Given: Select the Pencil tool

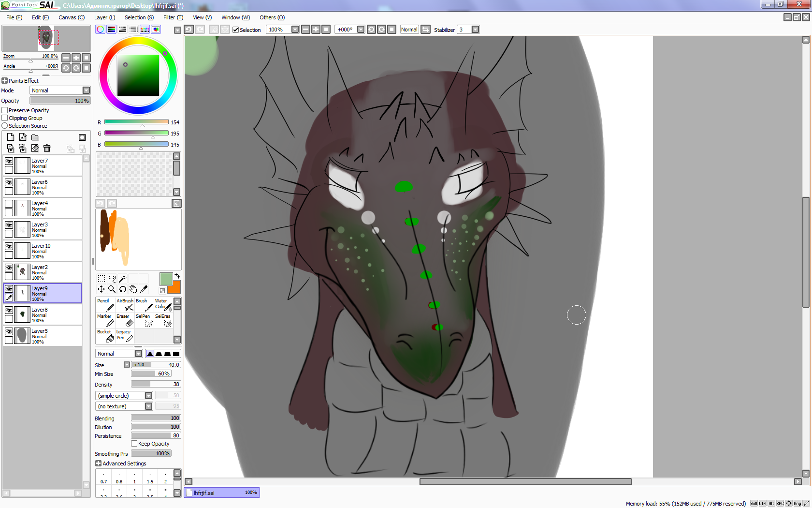Looking at the screenshot, I should (x=105, y=305).
